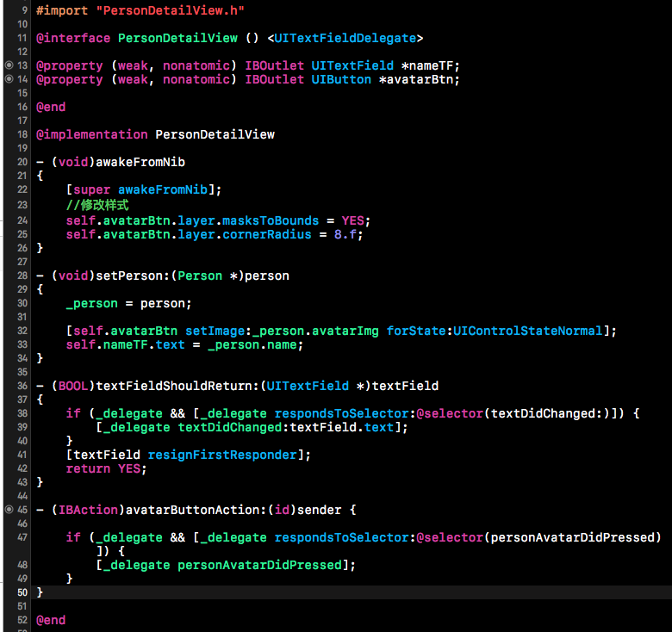Click the "PersonDetailView.h" import string
The image size is (672, 632).
[x=170, y=10]
